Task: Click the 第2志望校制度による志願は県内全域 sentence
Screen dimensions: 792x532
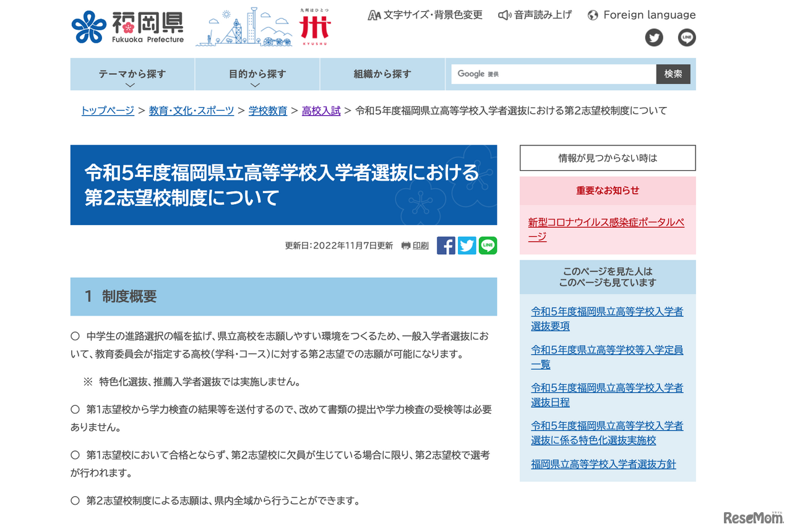Action: point(215,500)
